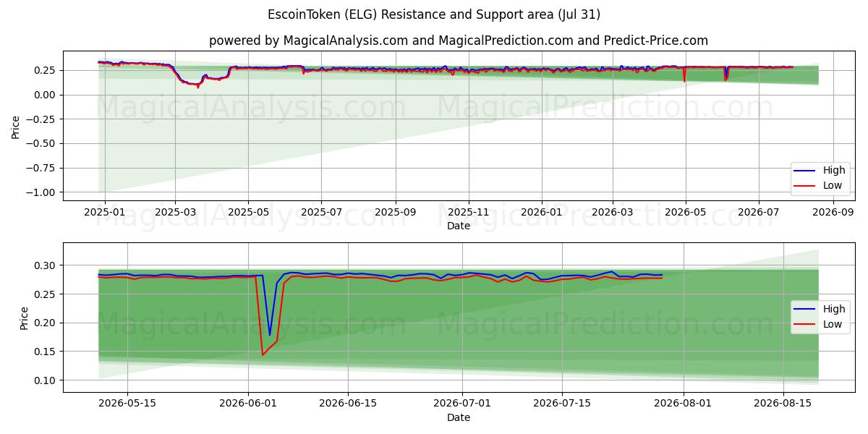Viewport: 868px width, 434px height.
Task: Click the '2026-07' x-axis label
Action: [x=759, y=213]
